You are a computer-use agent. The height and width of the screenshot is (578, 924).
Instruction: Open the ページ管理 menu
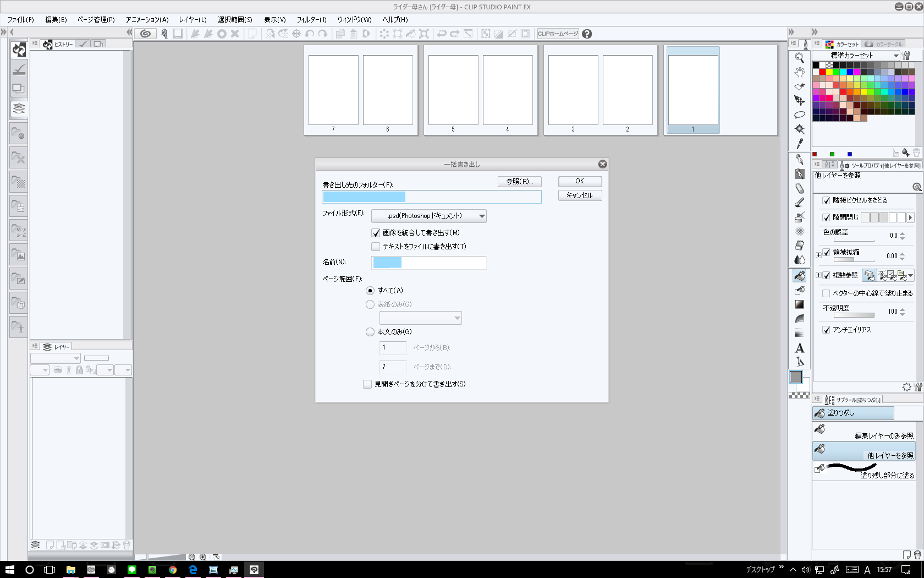pos(96,20)
